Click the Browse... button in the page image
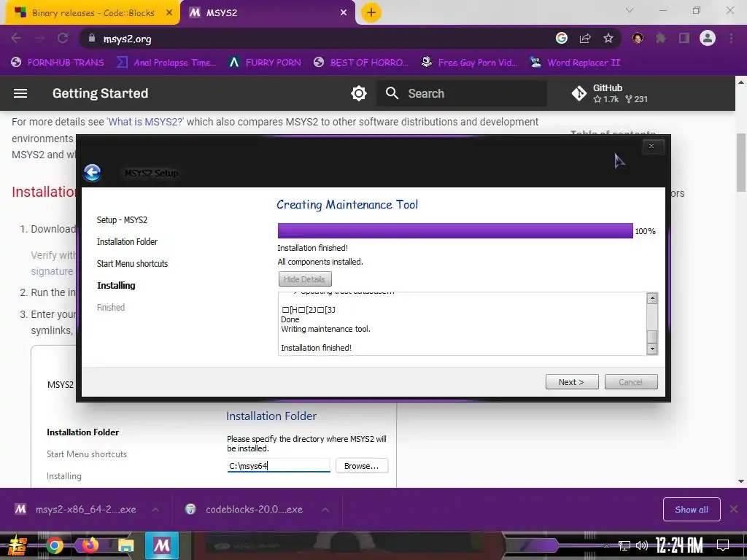The width and height of the screenshot is (747, 560). click(362, 466)
